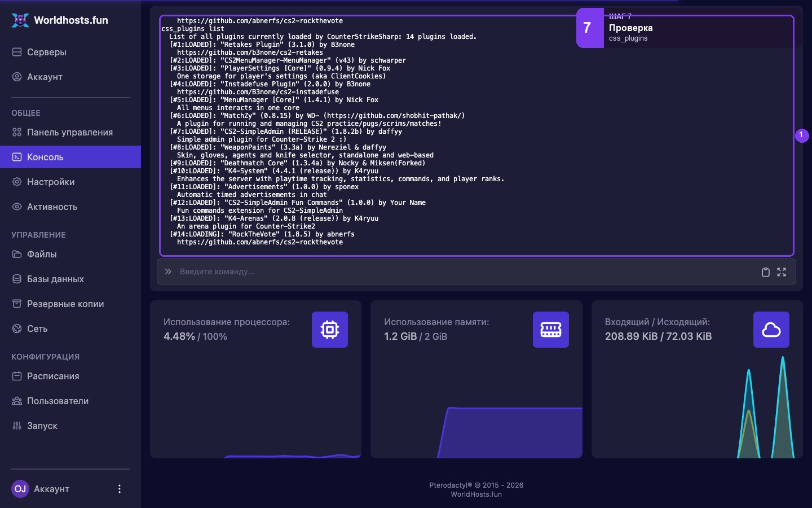Go to Панель управления dashboard

70,132
